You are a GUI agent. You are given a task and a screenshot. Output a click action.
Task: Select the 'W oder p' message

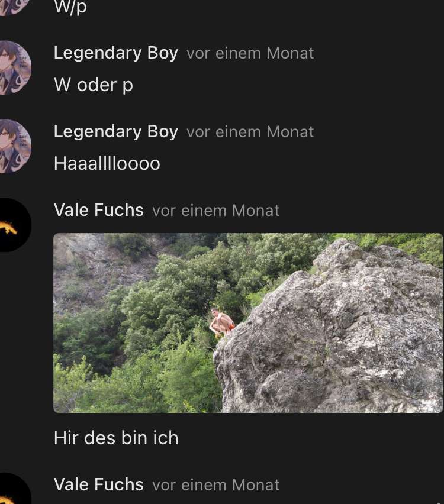tap(94, 85)
